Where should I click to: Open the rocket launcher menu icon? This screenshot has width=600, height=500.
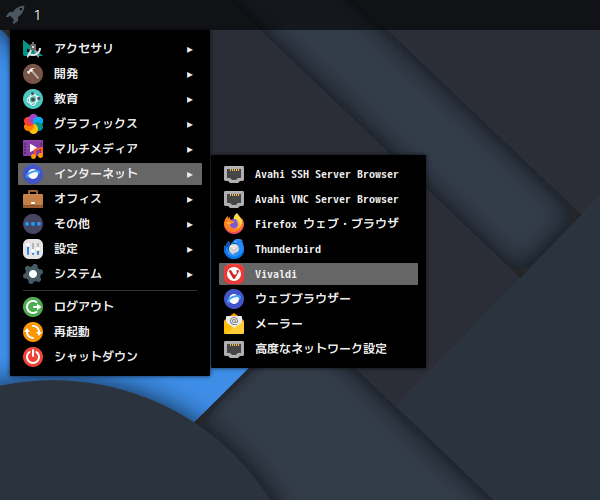15,15
